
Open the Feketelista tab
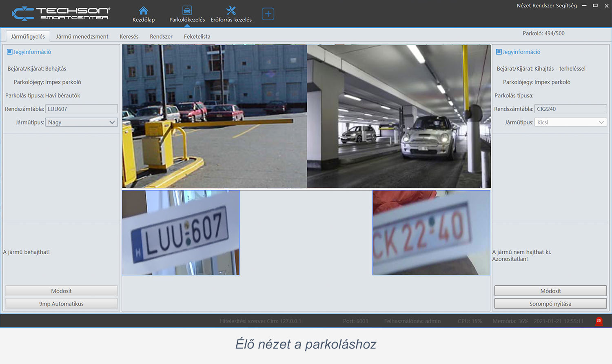click(x=197, y=36)
